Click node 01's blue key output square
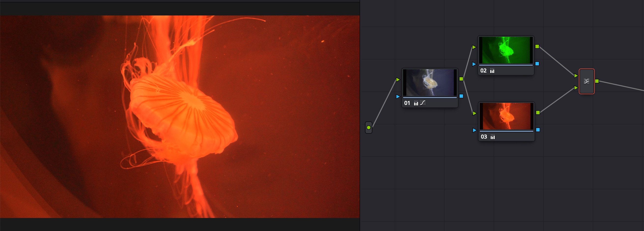Viewport: 644px width, 231px height. pos(461,96)
